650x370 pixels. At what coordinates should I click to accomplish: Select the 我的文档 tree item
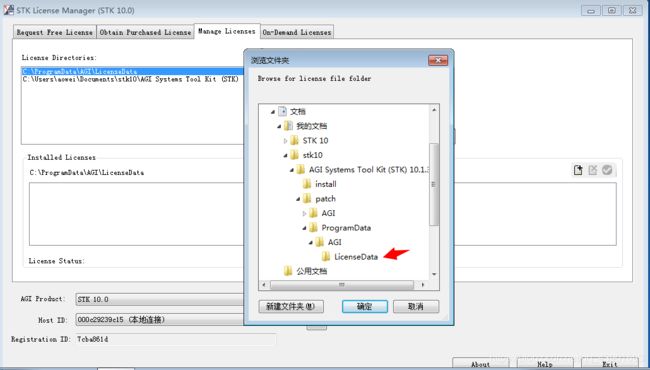pos(311,126)
